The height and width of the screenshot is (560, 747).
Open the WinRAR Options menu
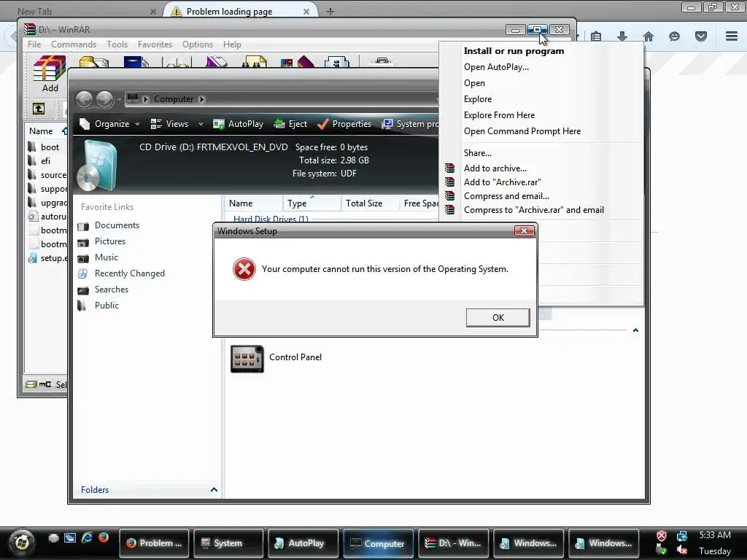pyautogui.click(x=198, y=44)
